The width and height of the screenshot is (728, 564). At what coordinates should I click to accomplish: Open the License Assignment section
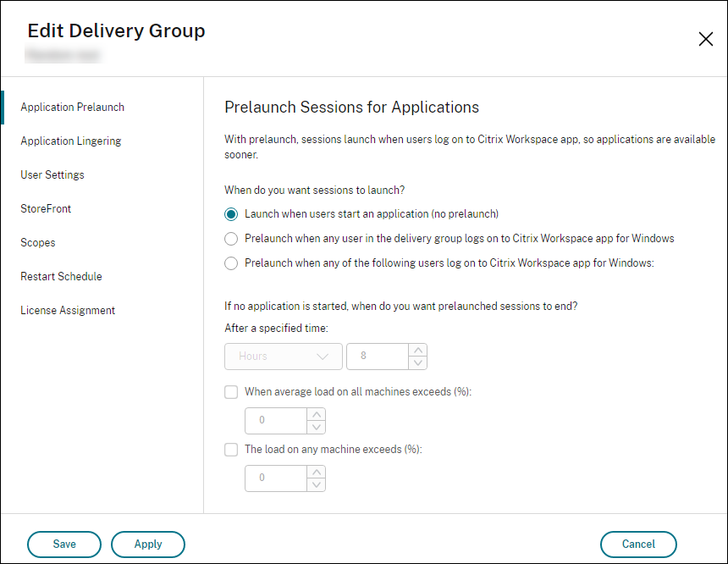tap(68, 311)
